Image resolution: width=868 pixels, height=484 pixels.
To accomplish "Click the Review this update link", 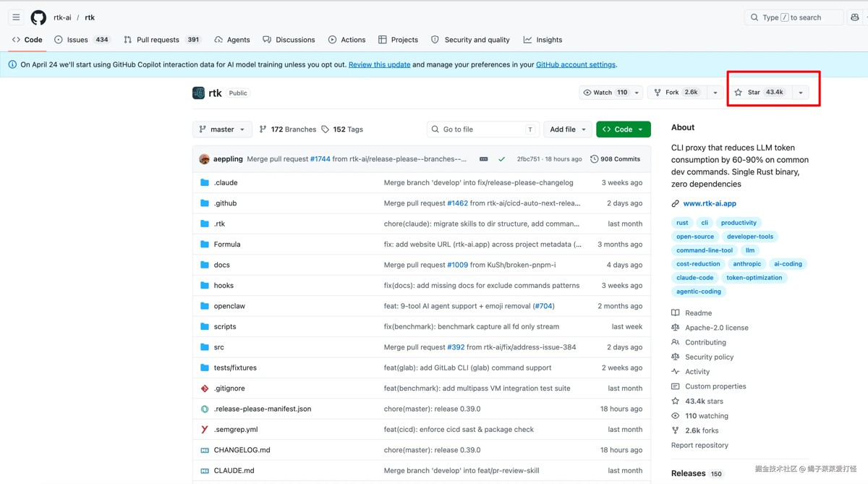I will point(379,64).
